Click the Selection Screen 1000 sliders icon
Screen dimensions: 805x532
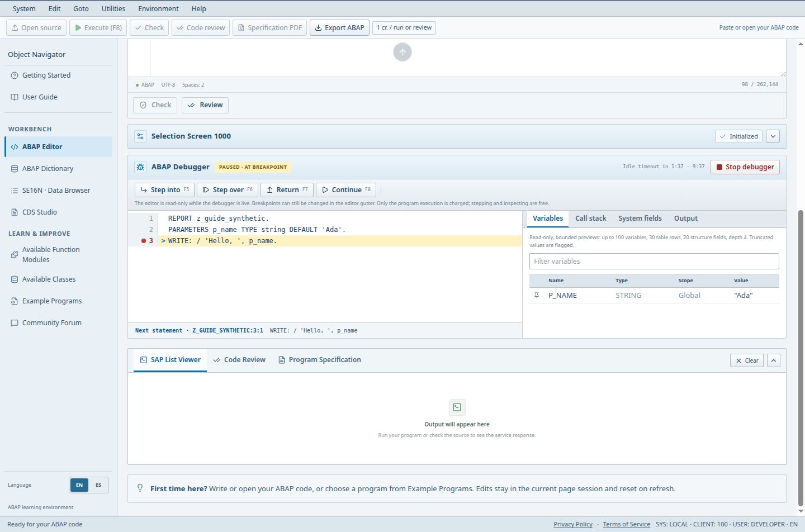click(140, 136)
